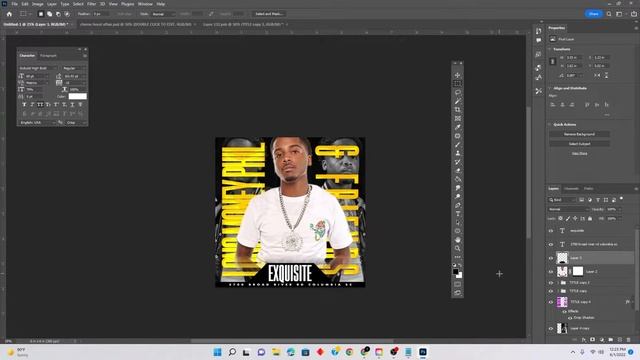Select the Horizontal Type tool
Image resolution: width=640 pixels, height=360 pixels.
click(458, 214)
